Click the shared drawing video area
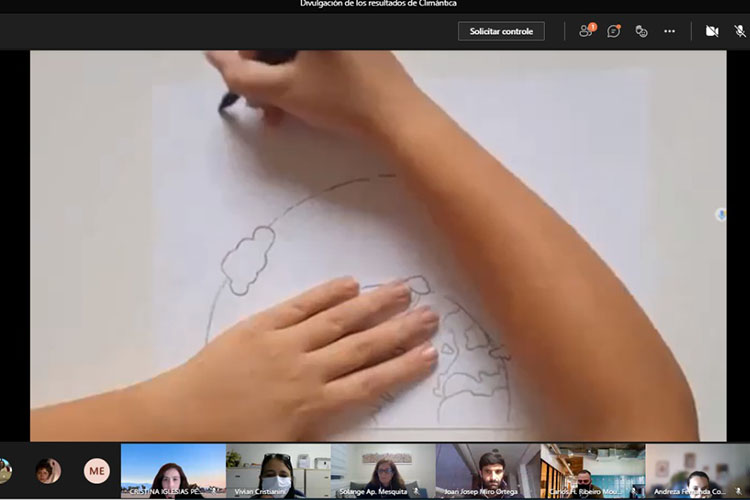The width and height of the screenshot is (750, 500). click(378, 245)
